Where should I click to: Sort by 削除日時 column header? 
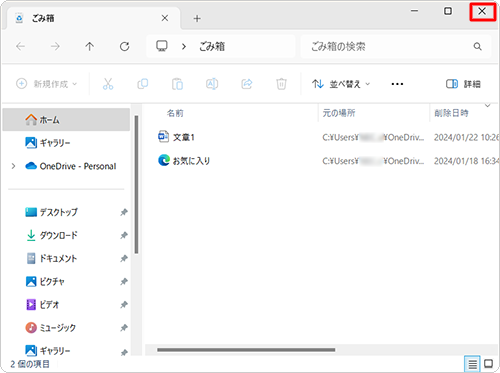[451, 113]
